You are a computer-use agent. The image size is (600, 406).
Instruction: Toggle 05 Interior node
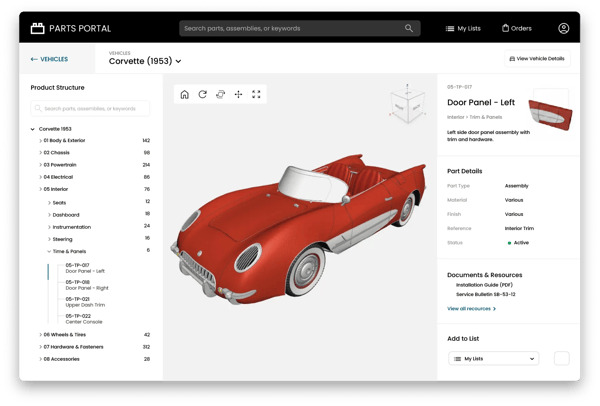40,189
